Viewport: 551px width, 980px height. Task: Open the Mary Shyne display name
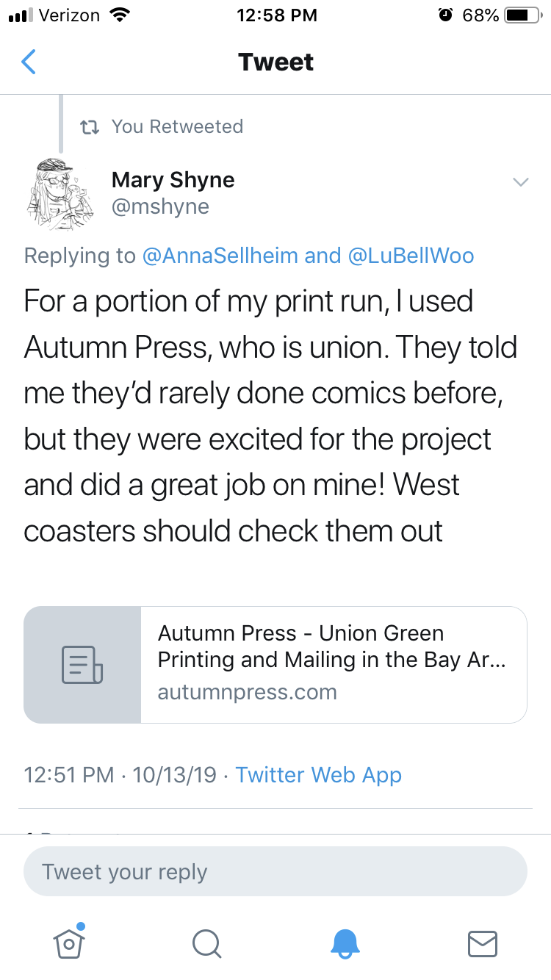(x=173, y=180)
